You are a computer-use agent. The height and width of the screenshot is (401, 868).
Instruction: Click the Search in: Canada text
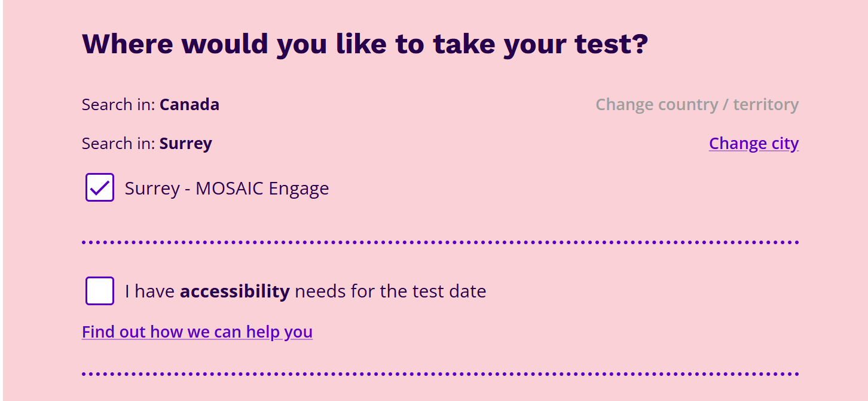click(151, 105)
